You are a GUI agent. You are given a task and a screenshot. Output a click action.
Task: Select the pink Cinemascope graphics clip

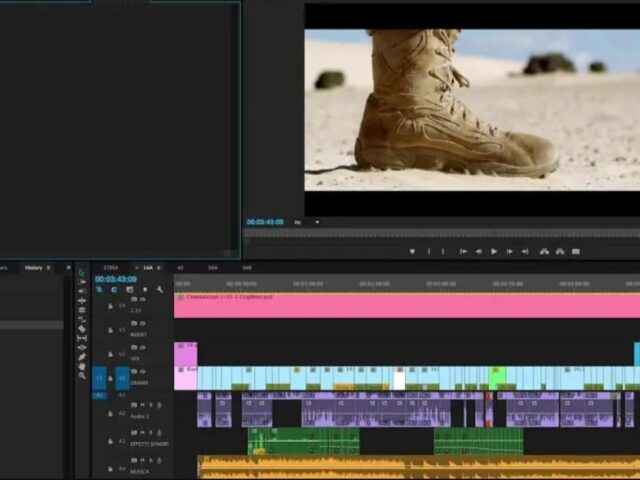coord(400,305)
